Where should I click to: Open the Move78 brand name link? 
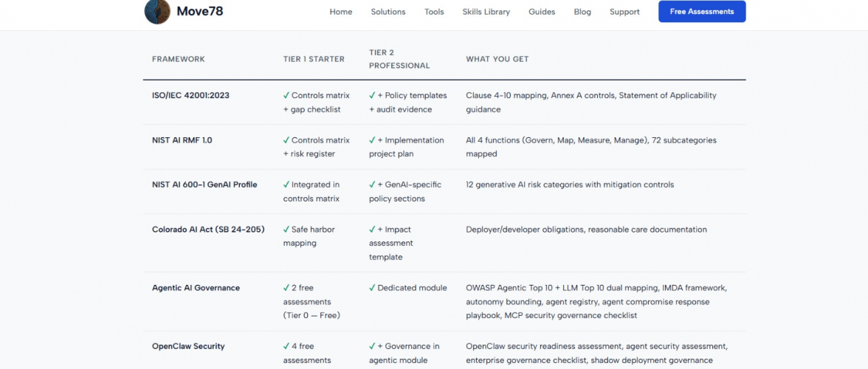coord(200,11)
